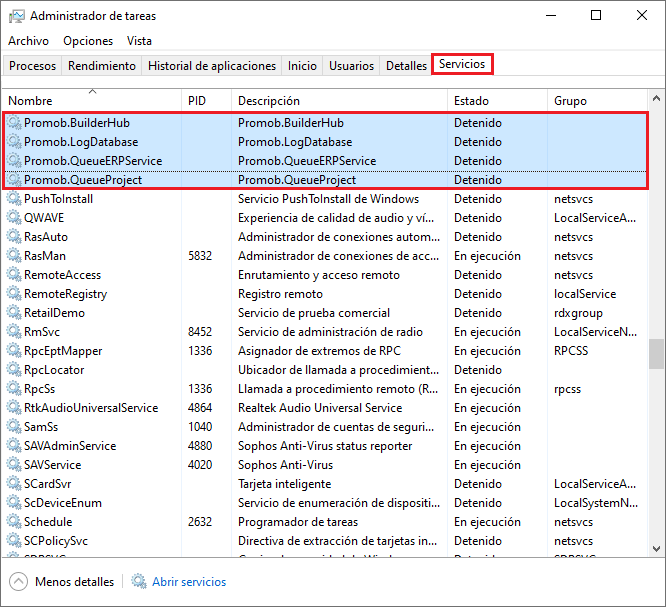Click the service icon next to RemoteRegistry
666x607 pixels.
pyautogui.click(x=14, y=294)
